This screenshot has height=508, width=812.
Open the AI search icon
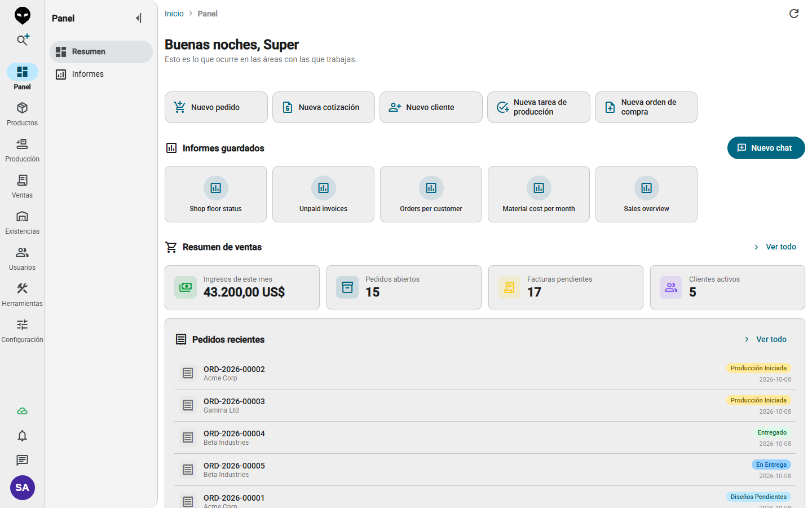(23, 40)
